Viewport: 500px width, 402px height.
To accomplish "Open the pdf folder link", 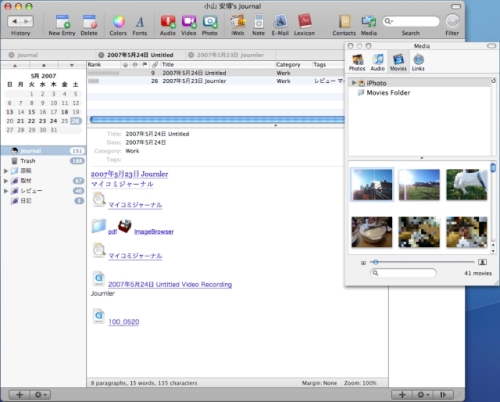I will point(112,232).
